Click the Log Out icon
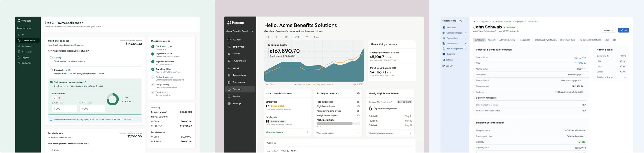The width and height of the screenshot is (644, 153). pyautogui.click(x=444, y=66)
